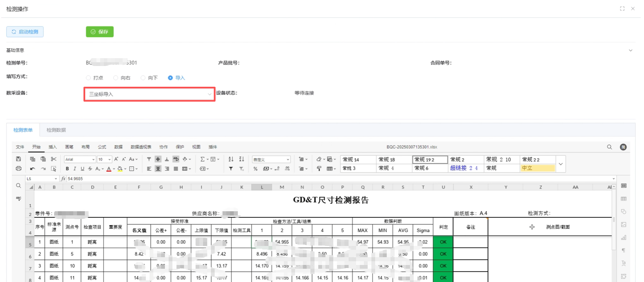Open the L5 name box dropdown
This screenshot has height=282, width=644.
pyautogui.click(x=56, y=179)
